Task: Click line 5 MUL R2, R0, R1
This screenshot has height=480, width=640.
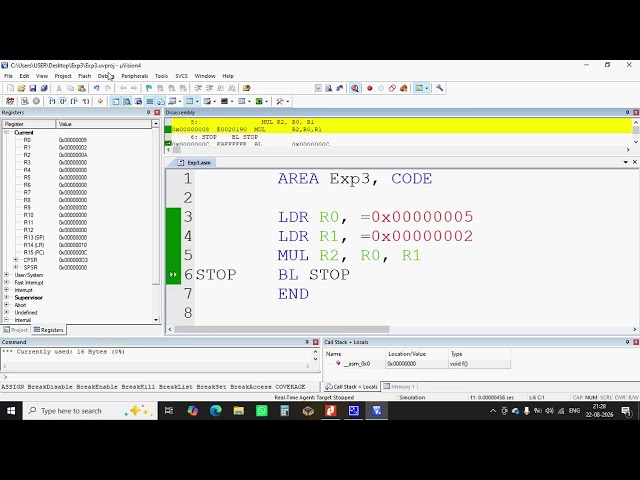Action: [x=349, y=256]
